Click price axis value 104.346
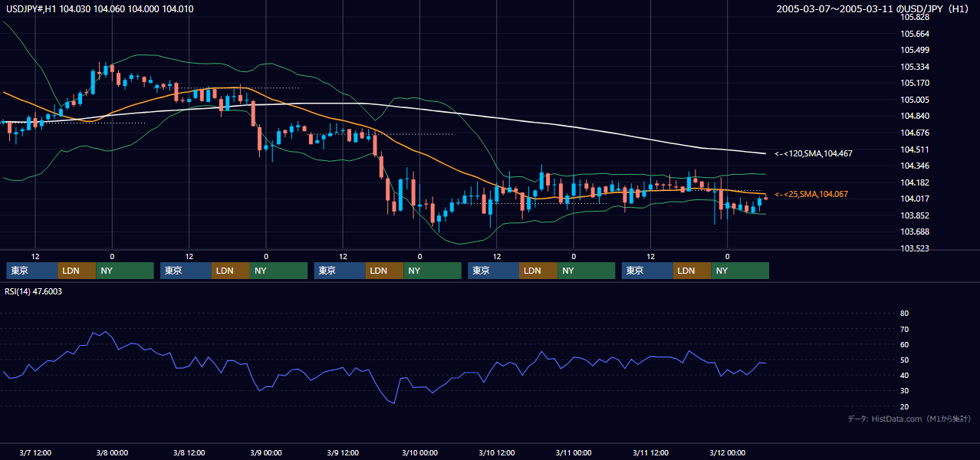This screenshot has width=980, height=460. [916, 166]
